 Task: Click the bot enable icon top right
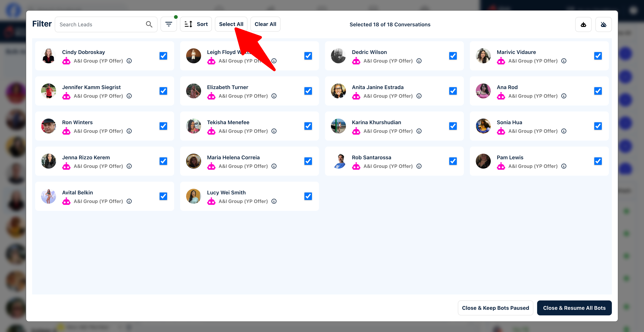coord(583,24)
